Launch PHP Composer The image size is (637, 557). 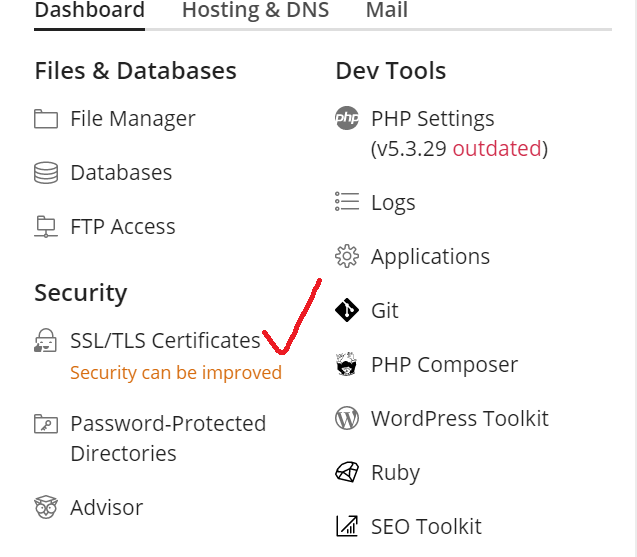point(444,365)
